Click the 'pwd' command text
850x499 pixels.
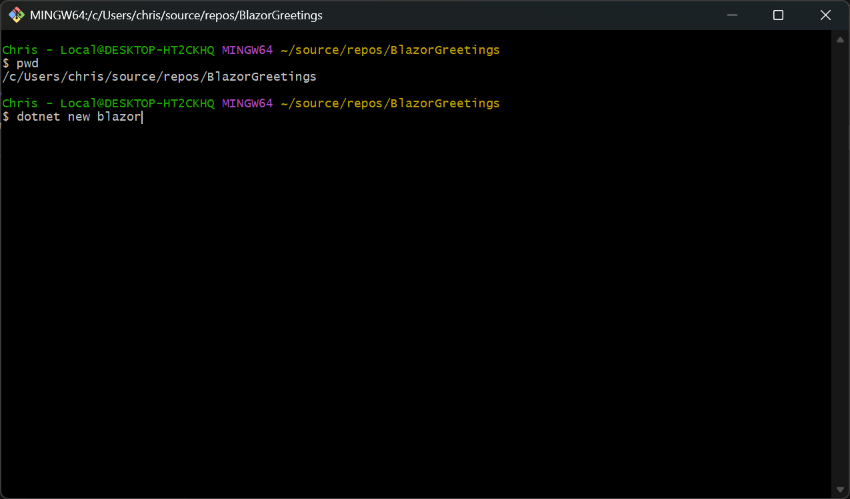(27, 63)
